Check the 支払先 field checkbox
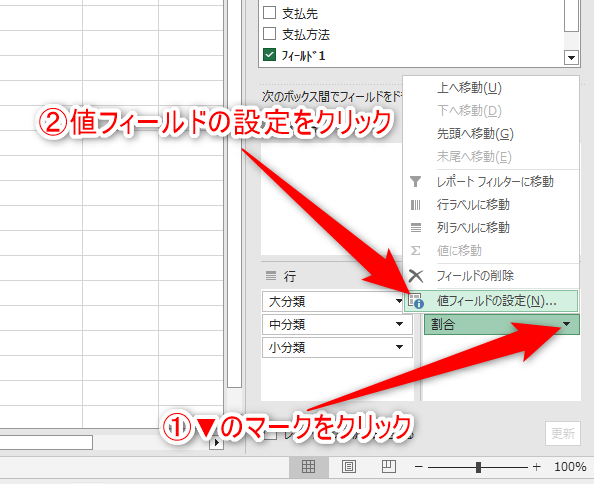The height and width of the screenshot is (484, 594). [269, 12]
